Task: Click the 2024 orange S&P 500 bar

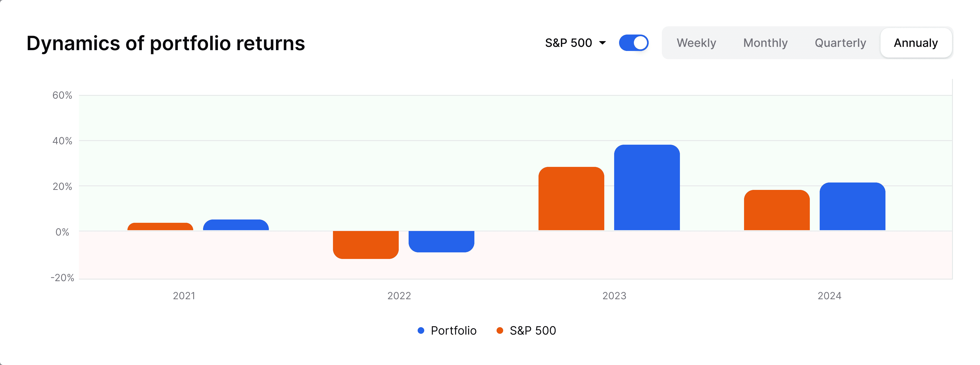Action: 776,210
